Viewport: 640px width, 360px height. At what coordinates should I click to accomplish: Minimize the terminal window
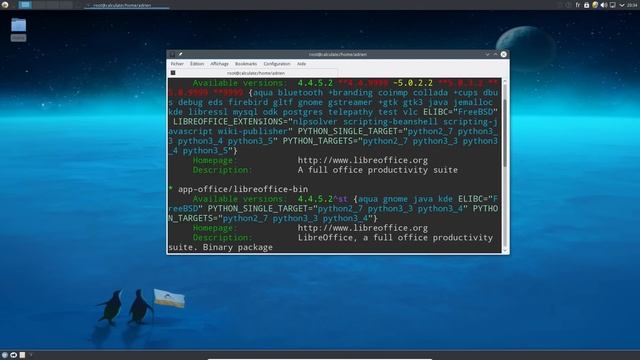point(487,54)
